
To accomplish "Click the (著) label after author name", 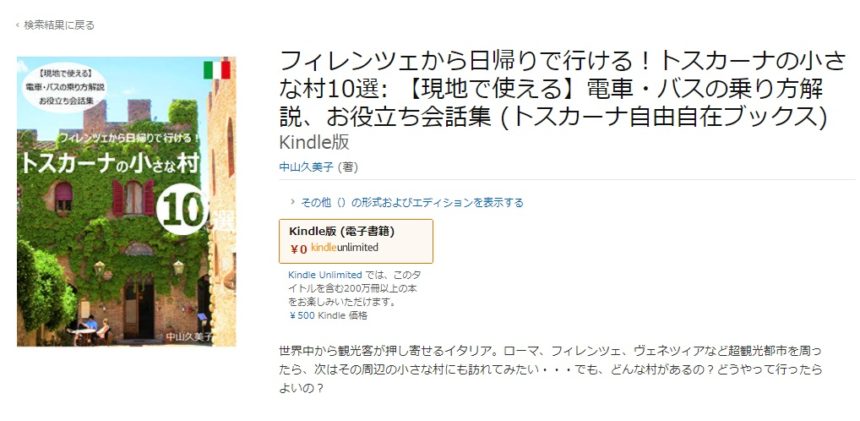I will pyautogui.click(x=348, y=167).
